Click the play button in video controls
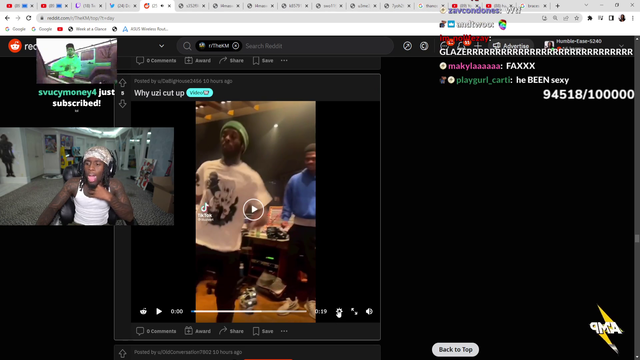 [x=159, y=311]
